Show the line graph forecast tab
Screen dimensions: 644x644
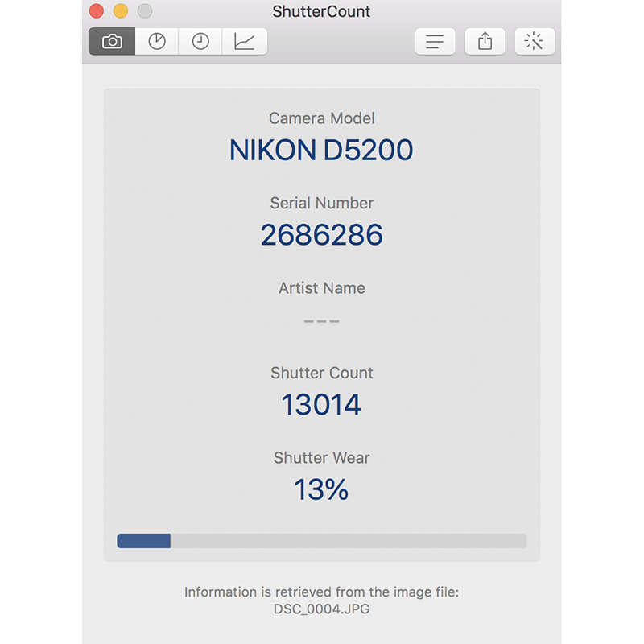245,41
